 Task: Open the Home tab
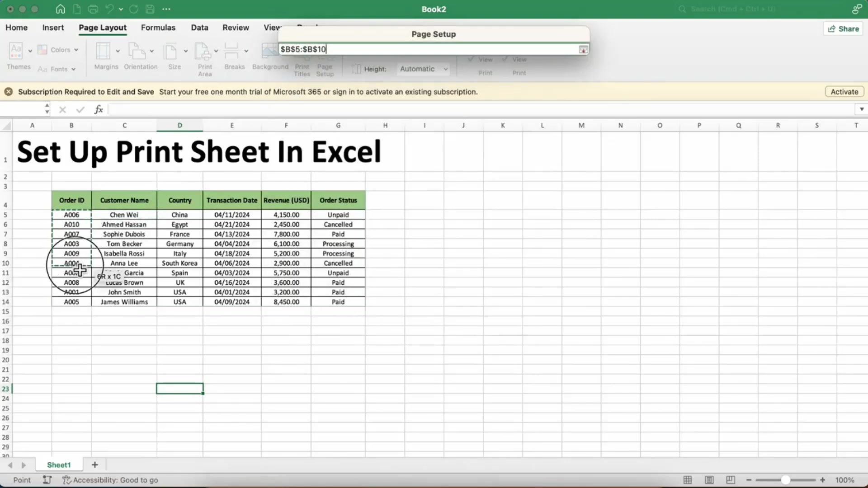click(17, 28)
